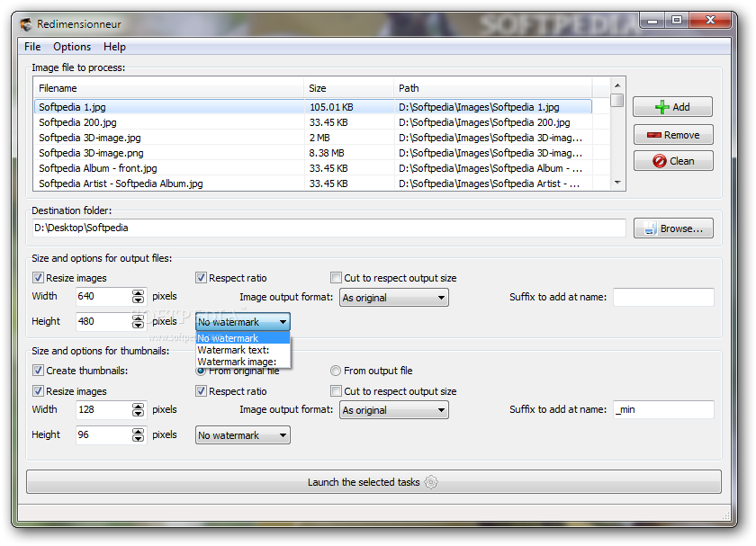The width and height of the screenshot is (756, 546).
Task: Open thumbnails Image output format dropdown
Action: 394,410
